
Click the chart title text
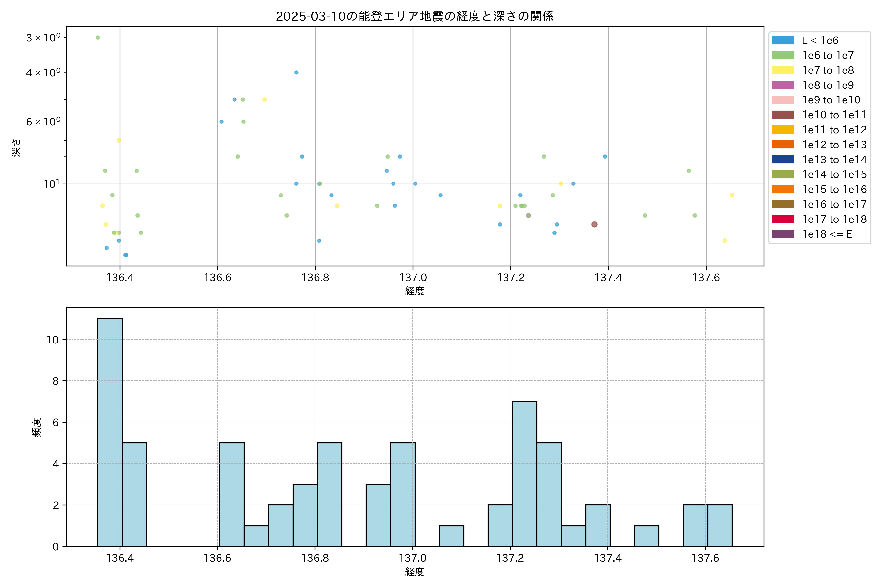click(414, 16)
